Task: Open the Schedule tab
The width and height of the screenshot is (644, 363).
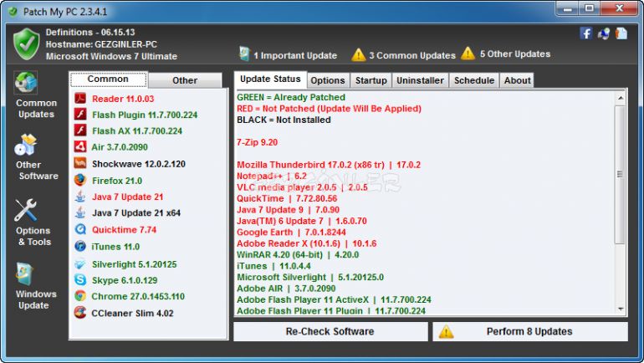Action: (474, 80)
